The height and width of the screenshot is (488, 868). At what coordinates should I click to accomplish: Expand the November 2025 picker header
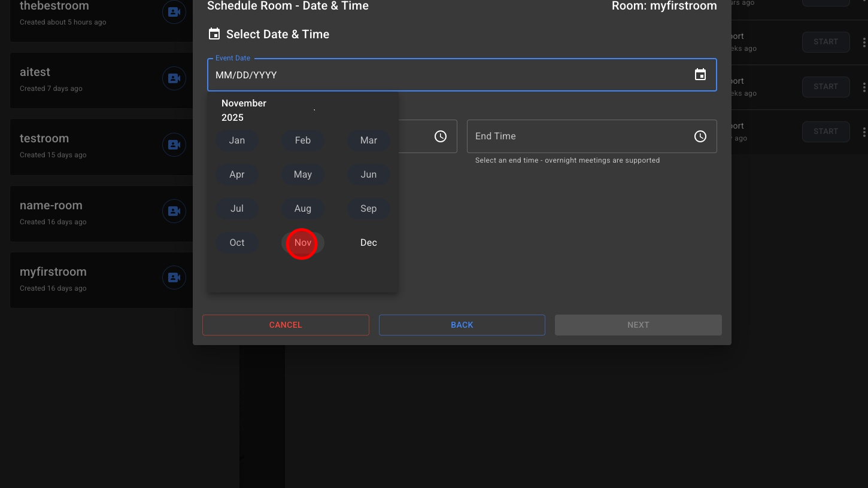244,110
